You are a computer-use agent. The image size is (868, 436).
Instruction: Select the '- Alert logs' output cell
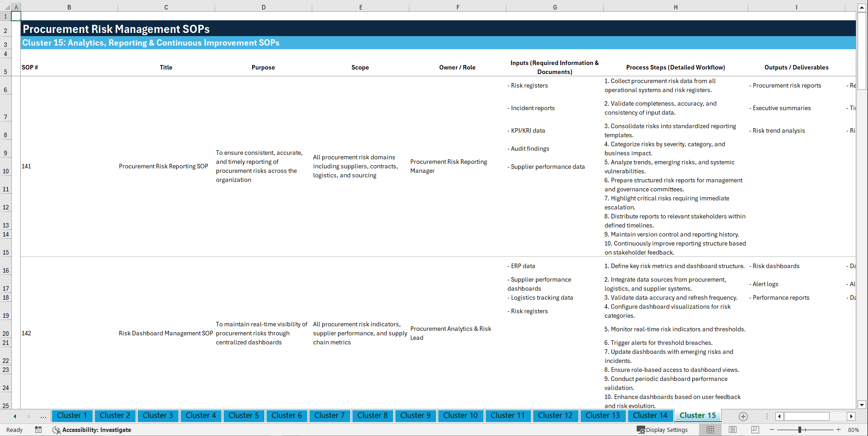tap(796, 284)
